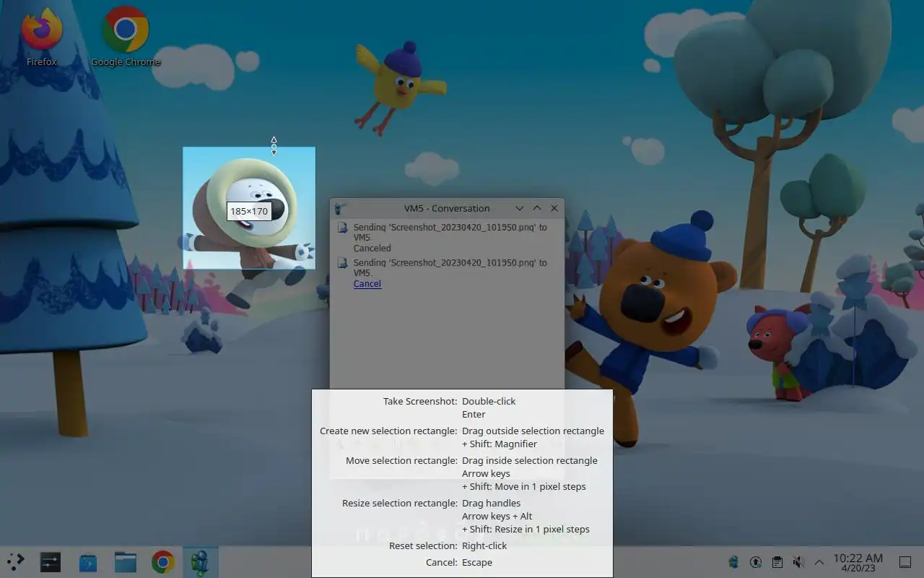
Task: Open the software updates tray icon
Action: (x=755, y=562)
